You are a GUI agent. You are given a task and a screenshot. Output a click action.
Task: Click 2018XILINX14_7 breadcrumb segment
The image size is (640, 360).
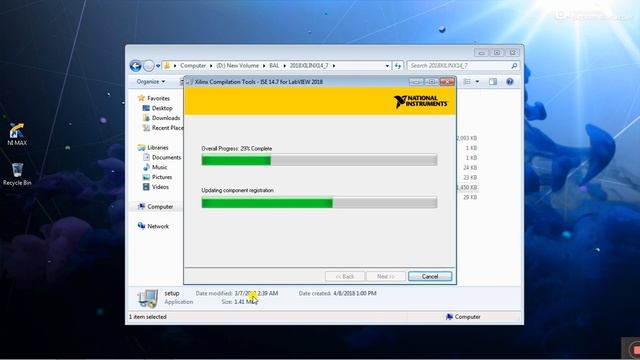pyautogui.click(x=309, y=65)
